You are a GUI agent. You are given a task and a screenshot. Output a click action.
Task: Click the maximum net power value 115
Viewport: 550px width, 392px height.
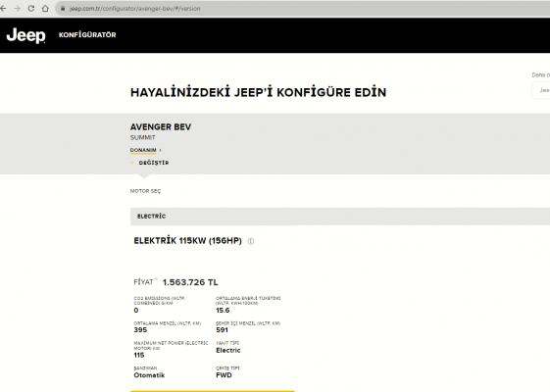139,355
